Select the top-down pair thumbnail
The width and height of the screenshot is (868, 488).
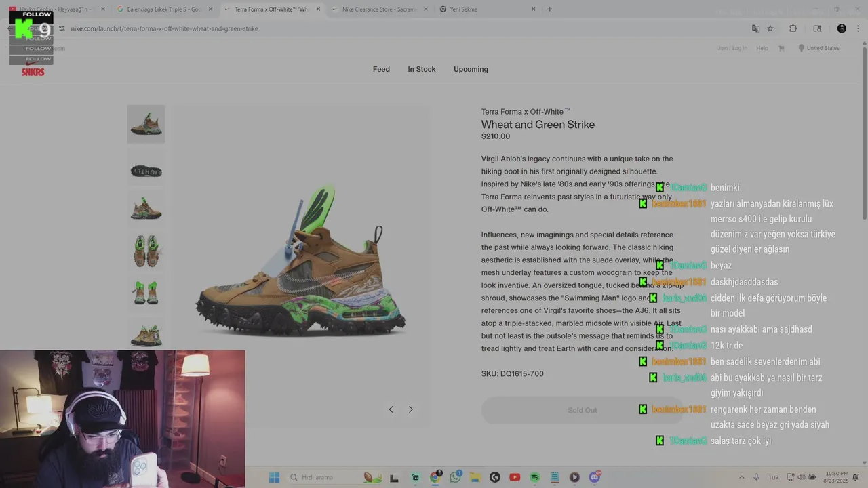click(x=146, y=251)
